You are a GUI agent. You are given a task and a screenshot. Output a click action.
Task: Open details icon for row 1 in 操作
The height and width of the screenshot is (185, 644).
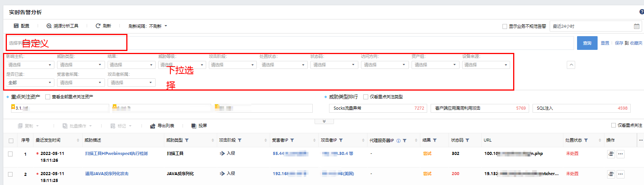tap(611, 154)
